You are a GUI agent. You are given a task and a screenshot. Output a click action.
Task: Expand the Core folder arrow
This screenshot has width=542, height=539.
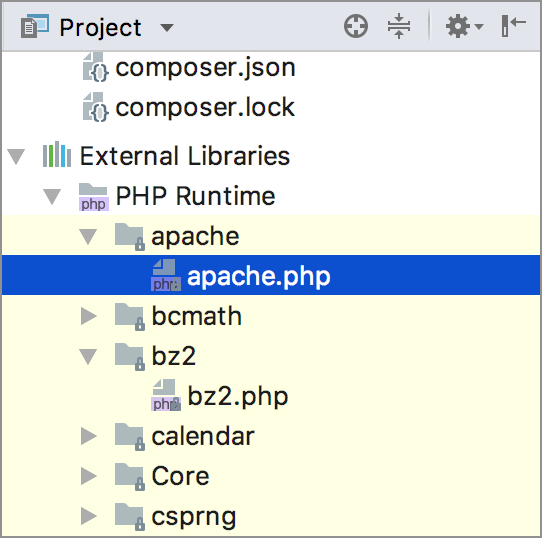pyautogui.click(x=89, y=476)
